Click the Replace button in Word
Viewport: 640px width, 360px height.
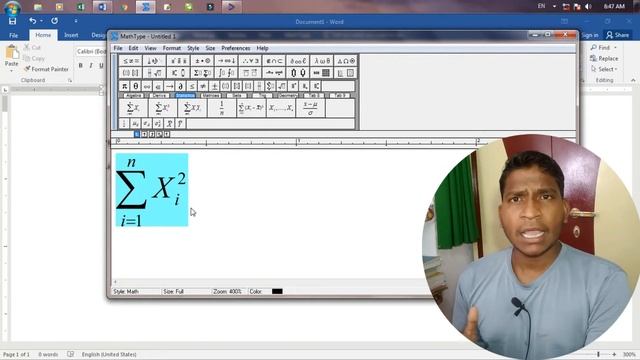pyautogui.click(x=604, y=58)
